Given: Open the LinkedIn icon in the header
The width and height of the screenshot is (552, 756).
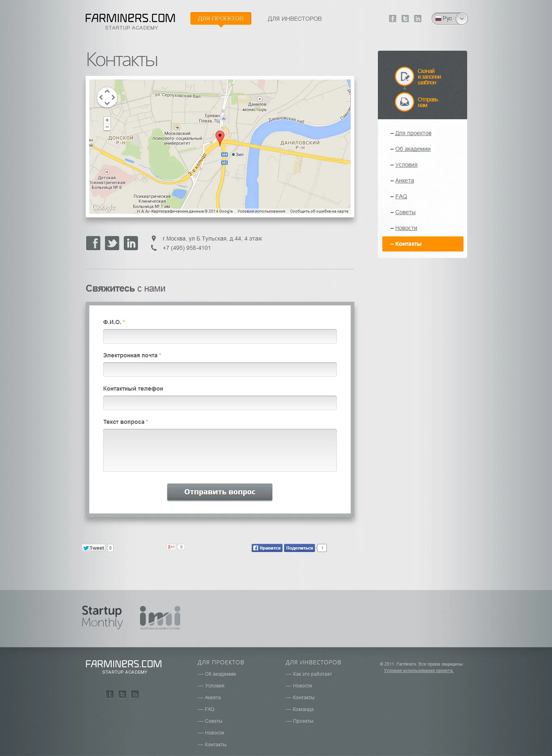Looking at the screenshot, I should point(418,19).
